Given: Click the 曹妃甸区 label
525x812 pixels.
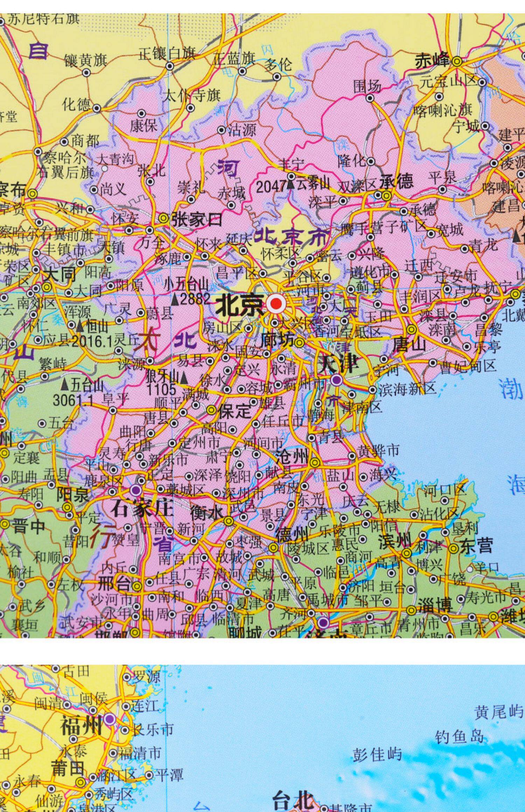Looking at the screenshot, I should click(468, 365).
